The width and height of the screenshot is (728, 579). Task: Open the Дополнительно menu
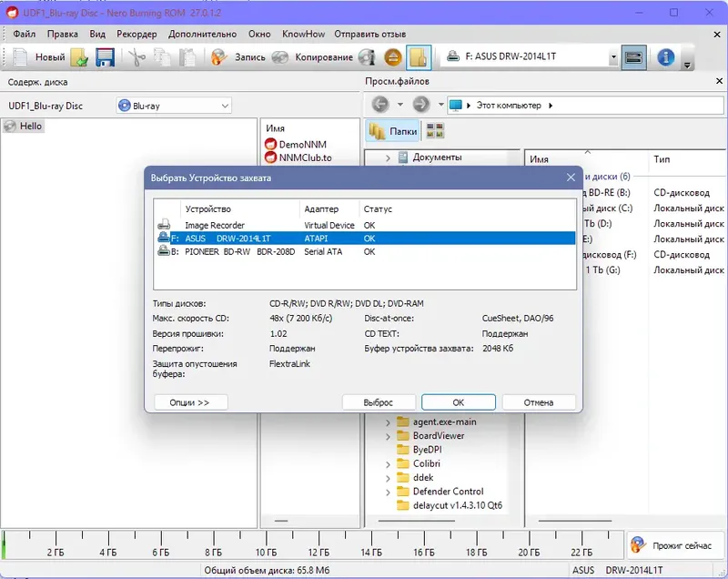[202, 34]
